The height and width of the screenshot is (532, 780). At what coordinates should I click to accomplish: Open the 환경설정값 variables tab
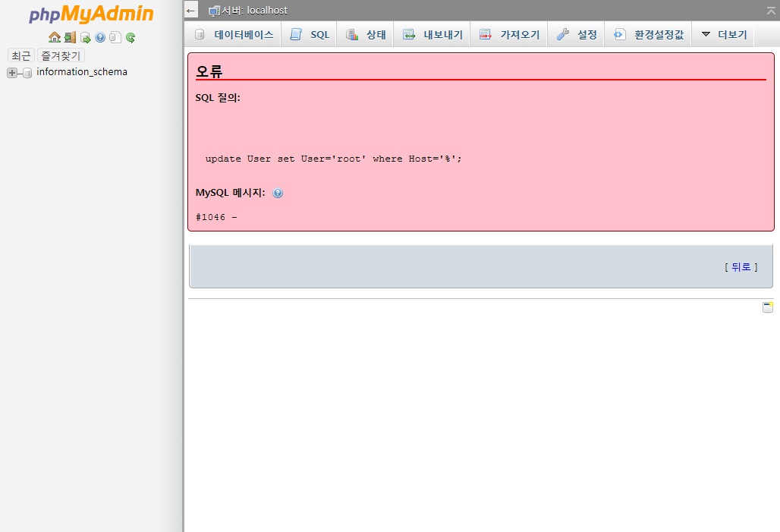tap(649, 34)
